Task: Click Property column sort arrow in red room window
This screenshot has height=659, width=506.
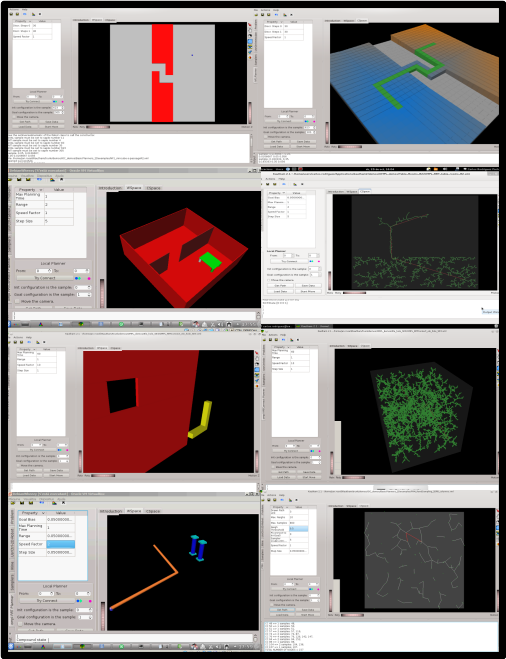Action: coord(41,190)
